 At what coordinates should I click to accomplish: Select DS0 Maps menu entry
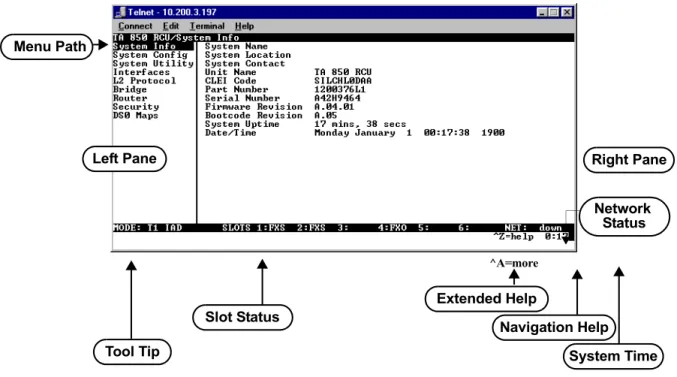tap(135, 115)
